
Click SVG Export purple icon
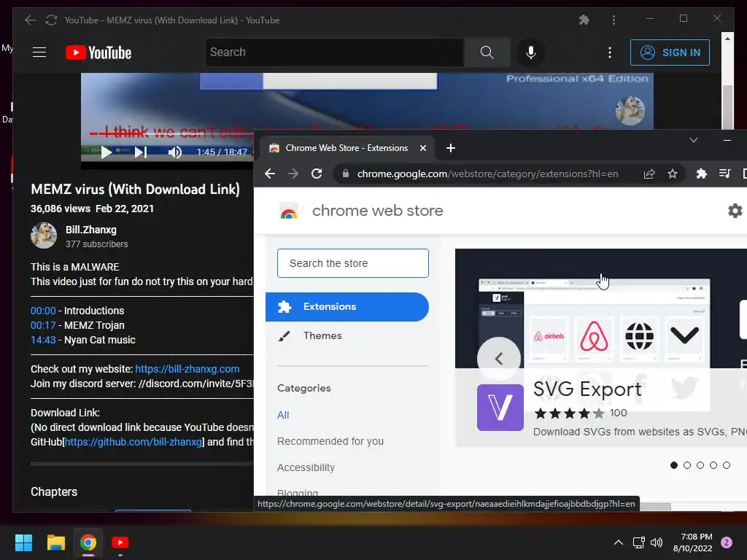tap(500, 408)
